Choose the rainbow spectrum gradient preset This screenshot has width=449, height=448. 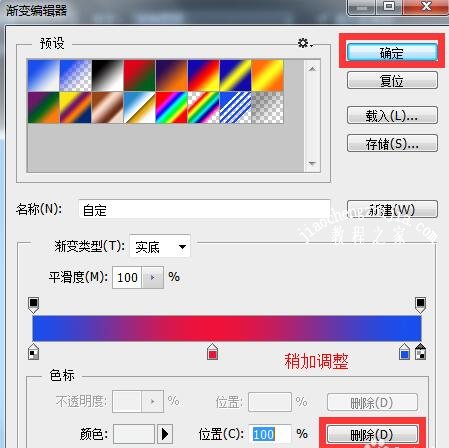click(x=172, y=107)
